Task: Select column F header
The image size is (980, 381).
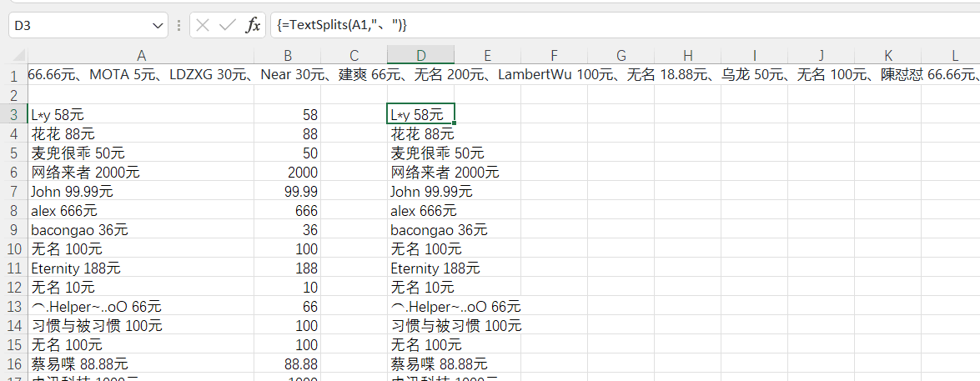Action: 555,56
